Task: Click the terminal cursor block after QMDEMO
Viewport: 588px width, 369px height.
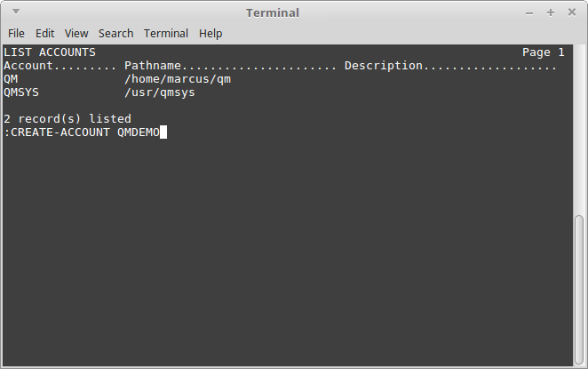Action: pyautogui.click(x=163, y=132)
